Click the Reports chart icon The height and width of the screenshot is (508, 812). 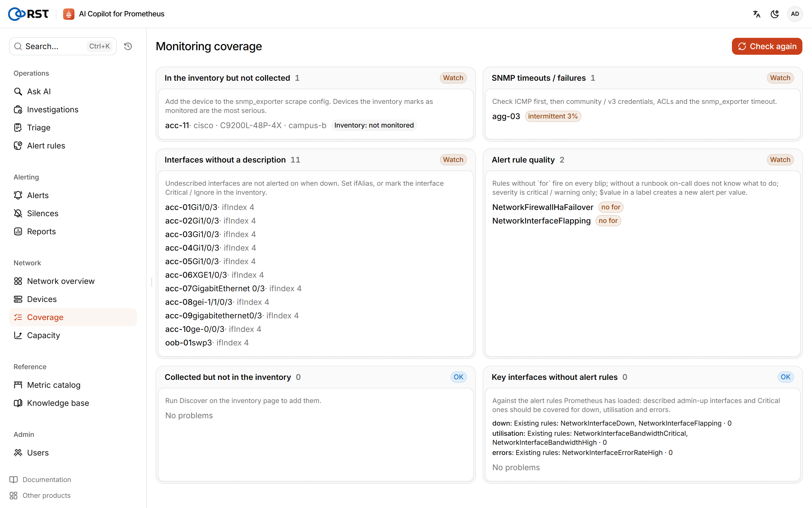pos(18,231)
